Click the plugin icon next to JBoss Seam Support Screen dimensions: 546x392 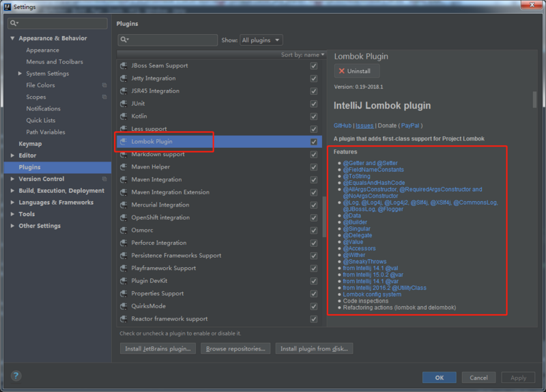[124, 65]
